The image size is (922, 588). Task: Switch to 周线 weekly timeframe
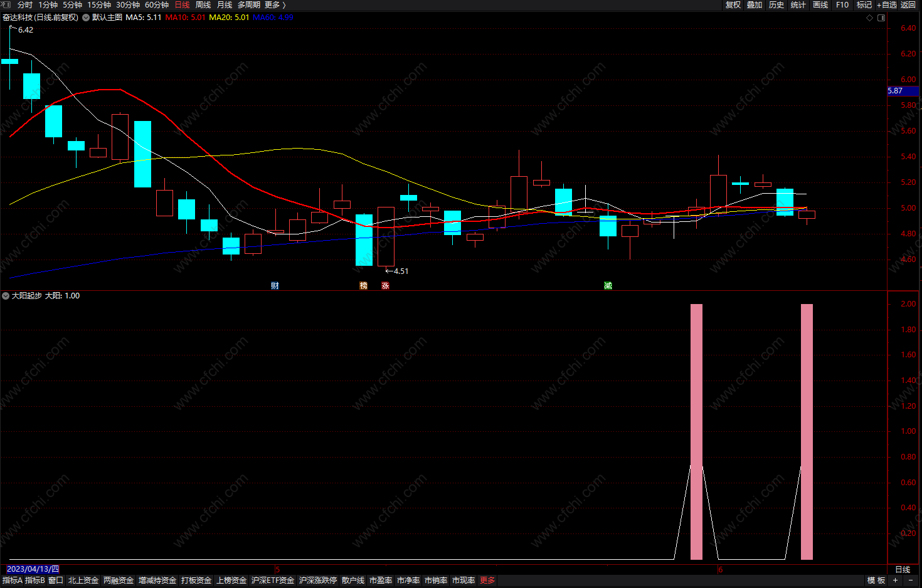click(203, 5)
